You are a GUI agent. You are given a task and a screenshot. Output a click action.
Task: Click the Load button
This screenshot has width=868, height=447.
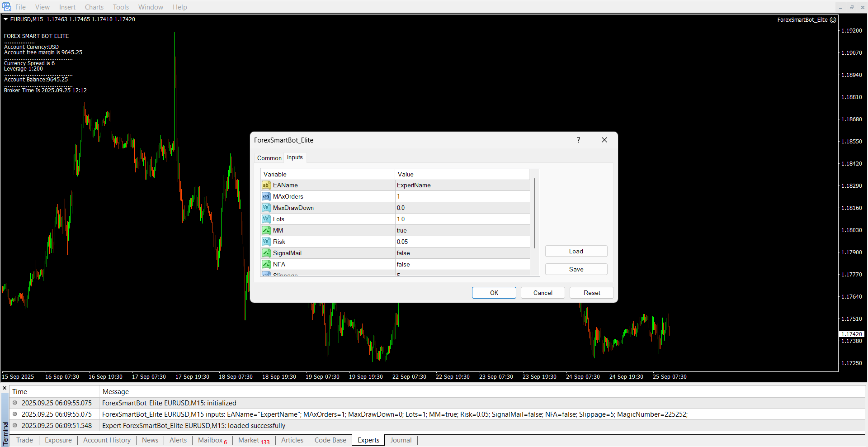click(x=576, y=251)
